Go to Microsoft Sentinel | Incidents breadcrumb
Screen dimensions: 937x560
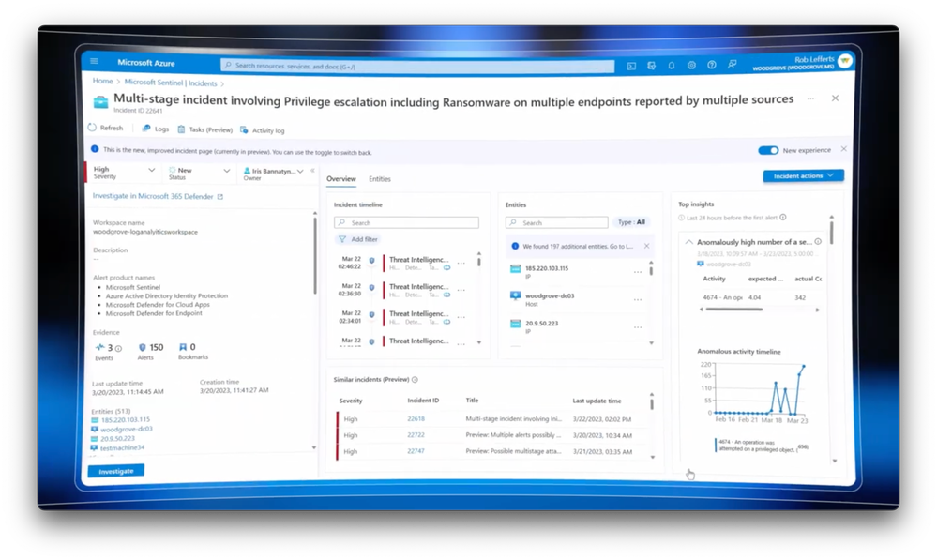point(171,83)
